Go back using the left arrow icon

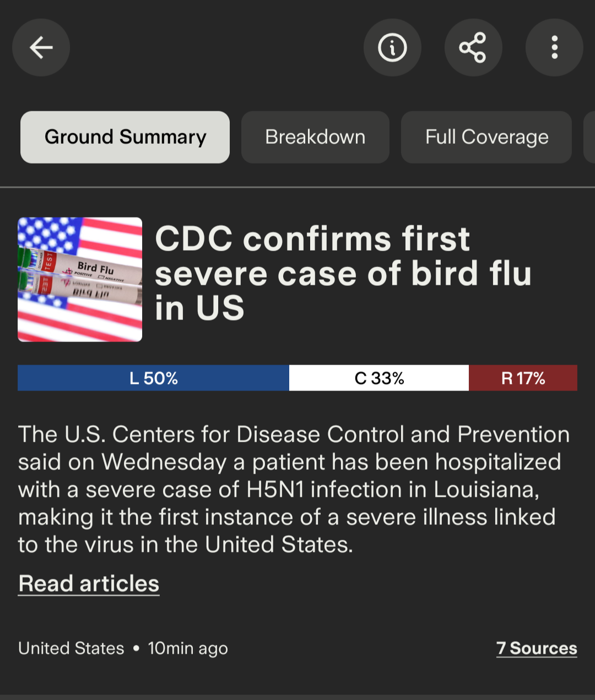click(41, 47)
